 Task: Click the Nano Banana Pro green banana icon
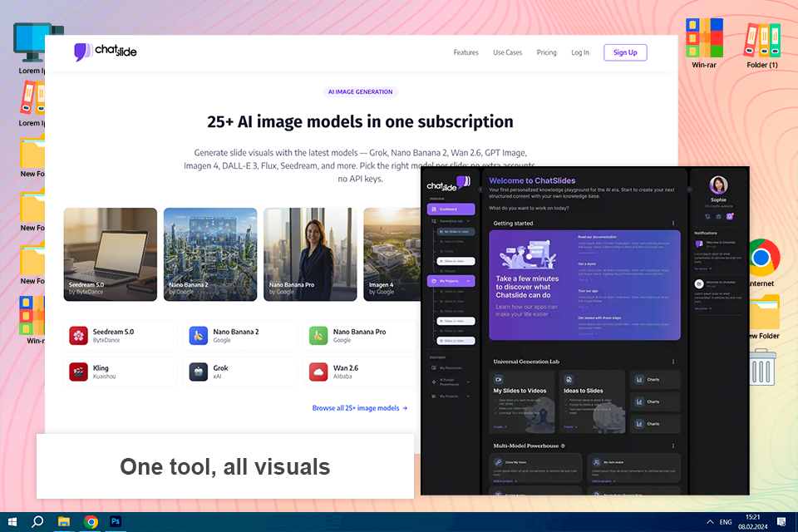coord(318,336)
